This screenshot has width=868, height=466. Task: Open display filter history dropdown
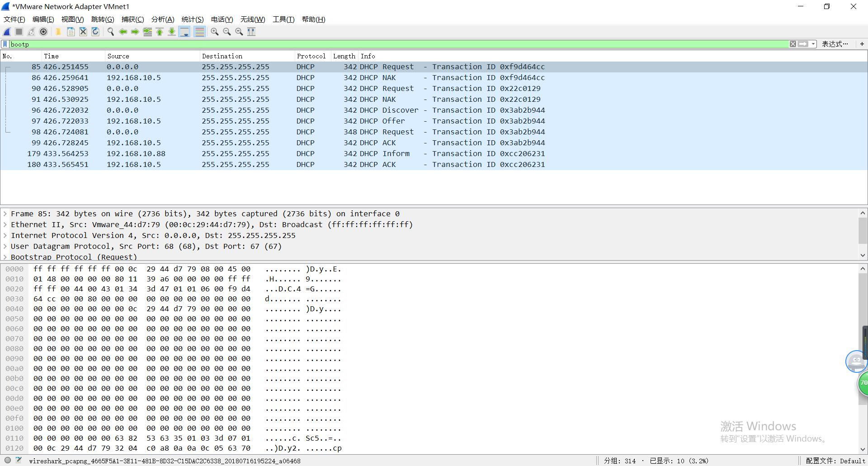tap(813, 44)
